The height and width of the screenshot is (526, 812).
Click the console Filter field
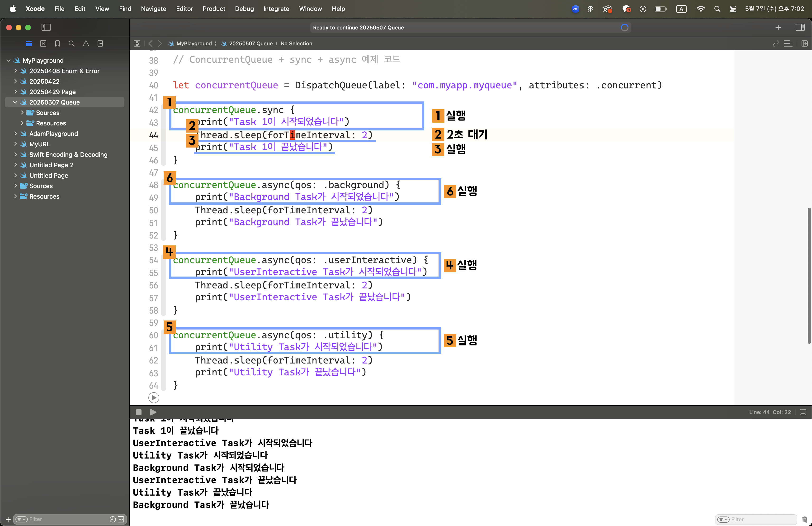click(x=756, y=519)
